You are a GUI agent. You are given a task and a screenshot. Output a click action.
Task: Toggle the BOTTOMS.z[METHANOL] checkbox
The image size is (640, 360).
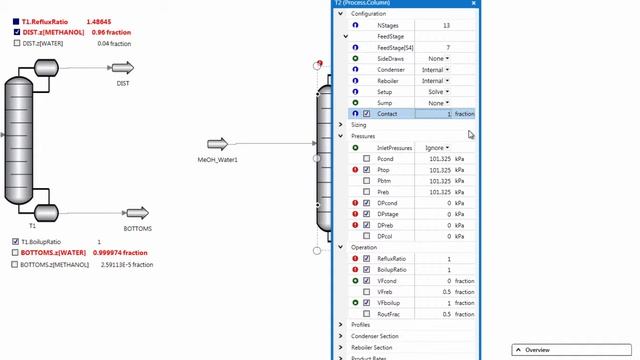pyautogui.click(x=15, y=264)
